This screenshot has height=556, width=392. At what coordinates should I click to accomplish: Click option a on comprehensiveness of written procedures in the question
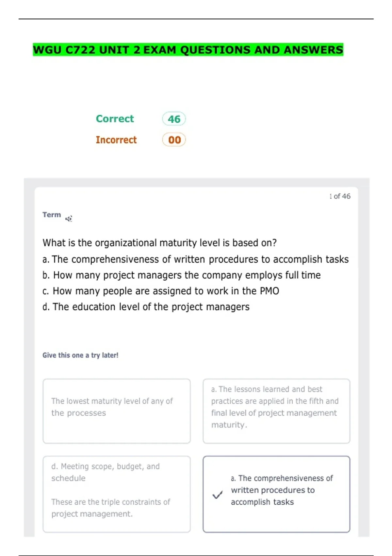(196, 259)
